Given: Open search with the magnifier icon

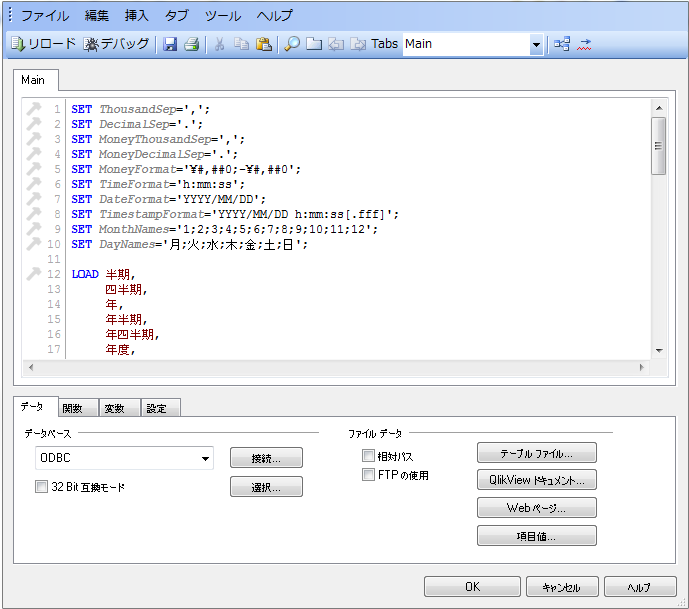Looking at the screenshot, I should click(x=292, y=44).
